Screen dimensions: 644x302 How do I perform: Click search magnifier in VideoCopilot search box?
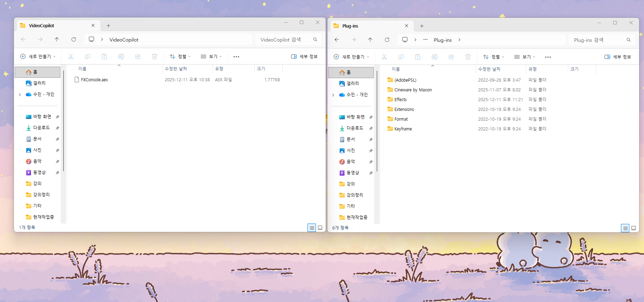click(315, 40)
